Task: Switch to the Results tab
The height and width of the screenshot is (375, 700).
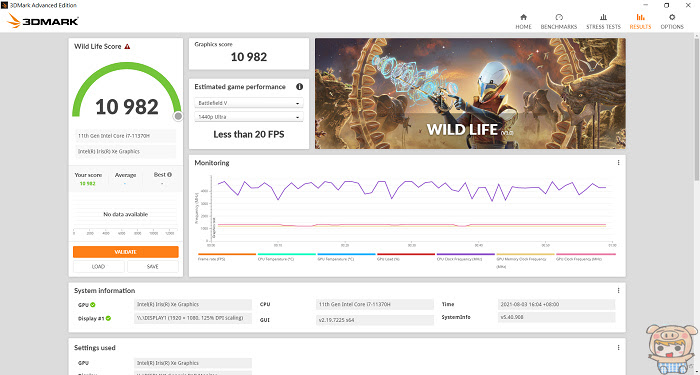Action: pyautogui.click(x=640, y=21)
